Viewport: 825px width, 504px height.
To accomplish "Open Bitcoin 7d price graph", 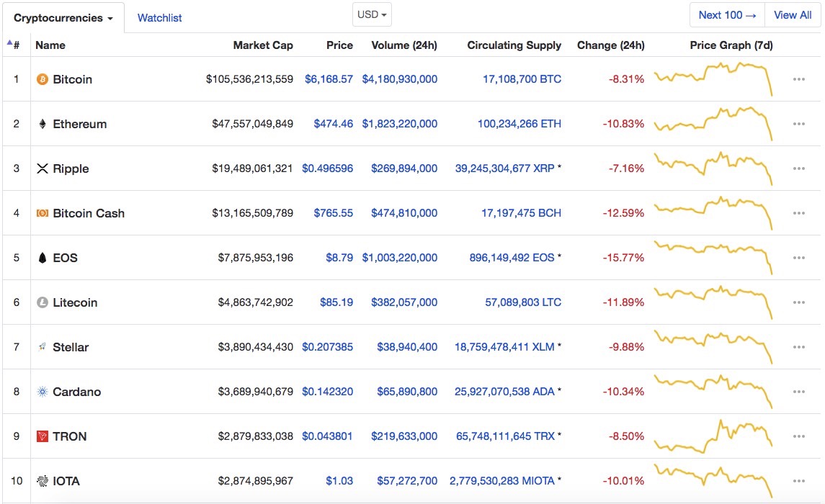I will (x=713, y=78).
